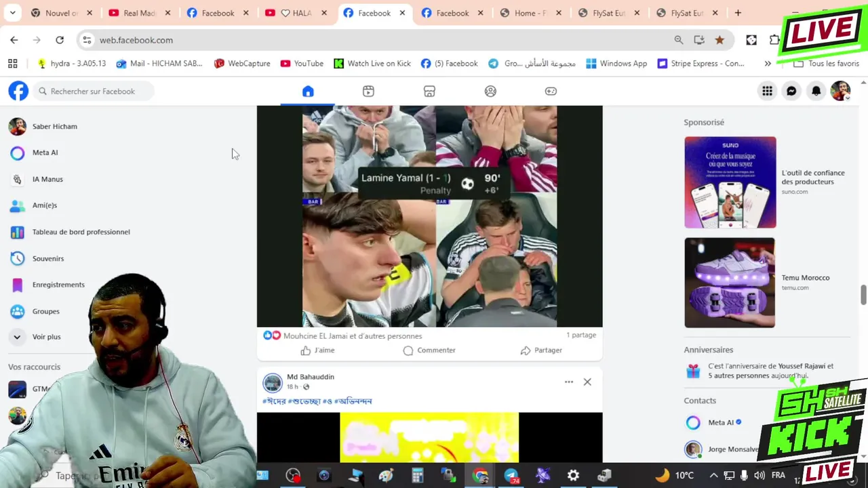Open the black-and-white extension icon beside Extensions
868x488 pixels.
751,40
